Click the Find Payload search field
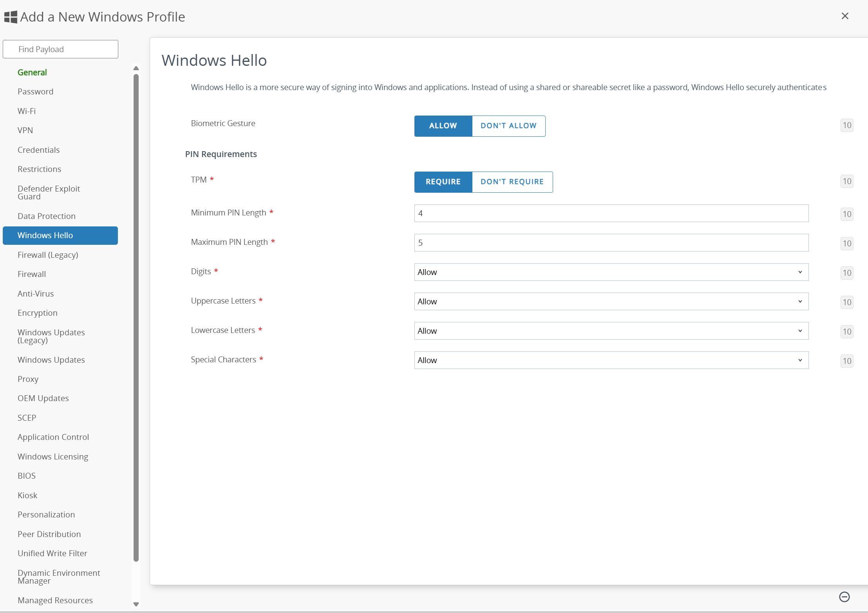Screen dimensions: 868x613 (x=60, y=49)
